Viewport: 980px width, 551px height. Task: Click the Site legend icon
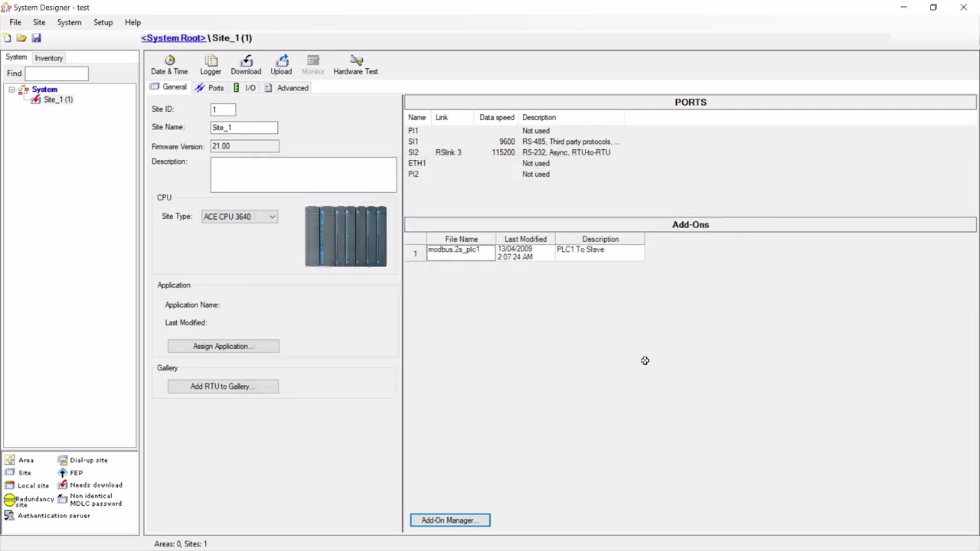[x=9, y=473]
